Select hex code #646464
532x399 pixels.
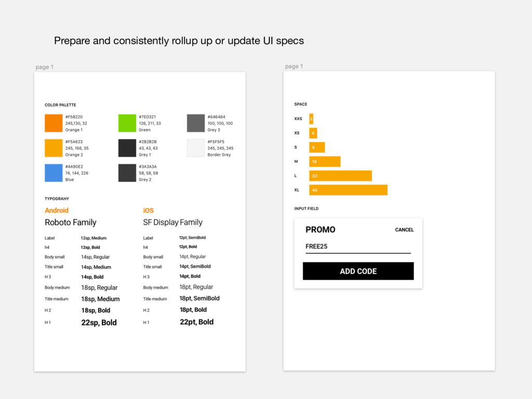click(x=217, y=117)
